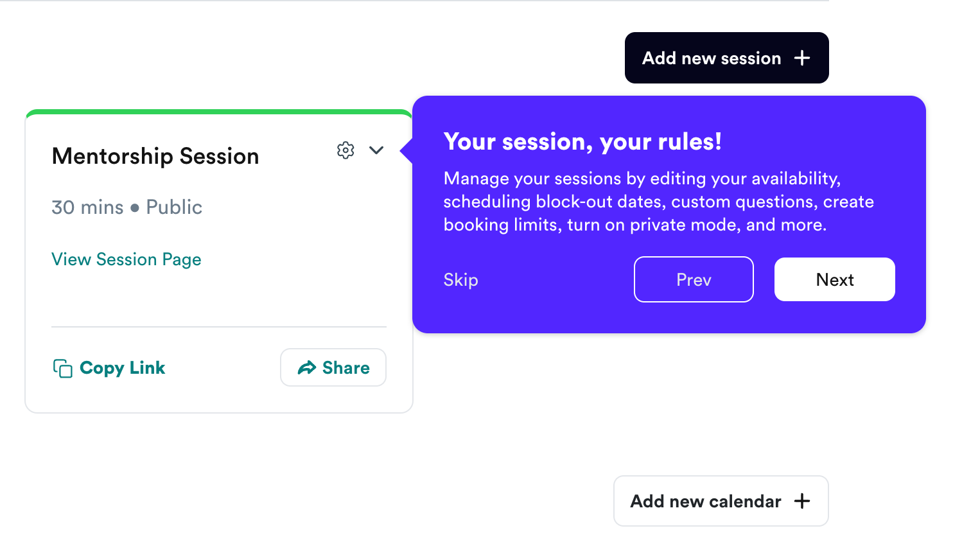Open Mentorship Session settings gear
This screenshot has width=980, height=560.
[346, 150]
